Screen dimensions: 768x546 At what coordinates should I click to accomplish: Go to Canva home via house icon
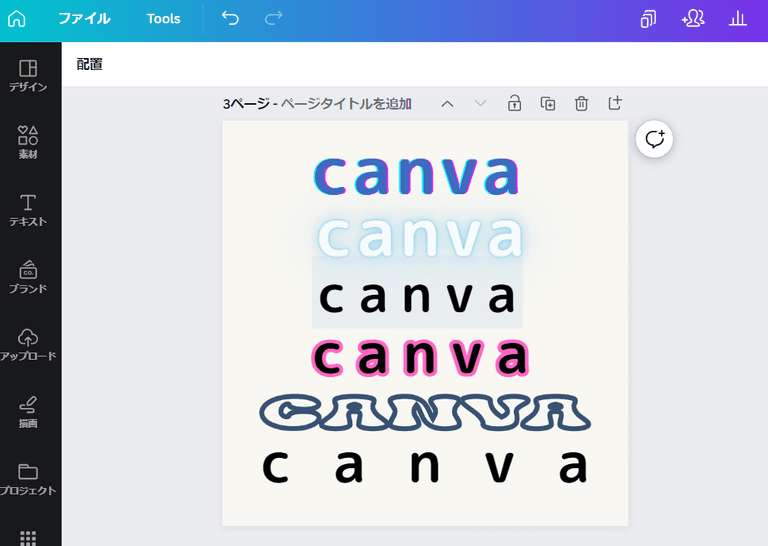tap(17, 19)
